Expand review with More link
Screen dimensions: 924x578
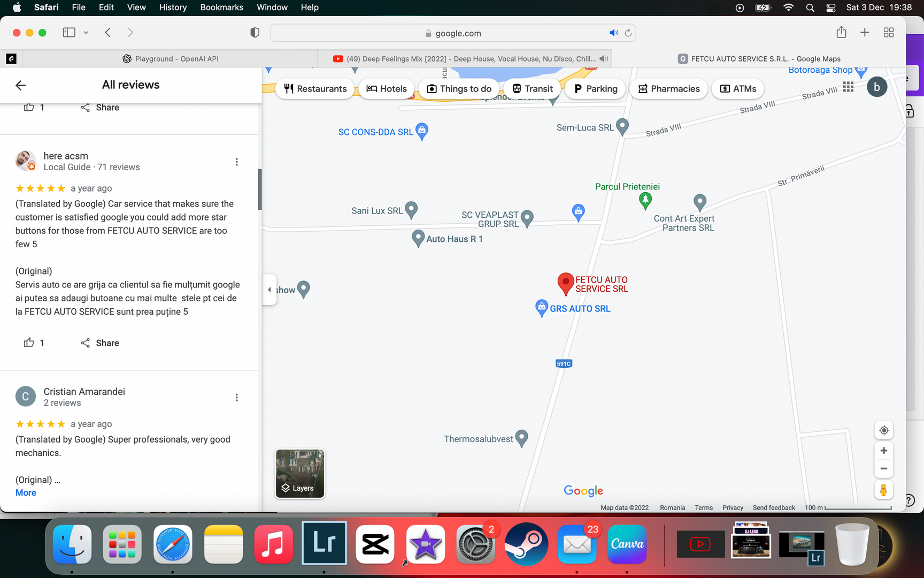pos(26,493)
